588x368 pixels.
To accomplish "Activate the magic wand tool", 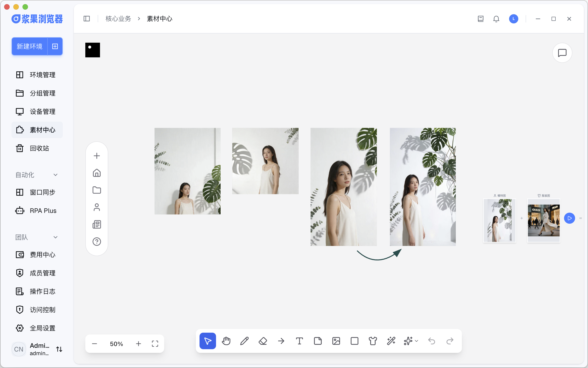I will point(391,341).
